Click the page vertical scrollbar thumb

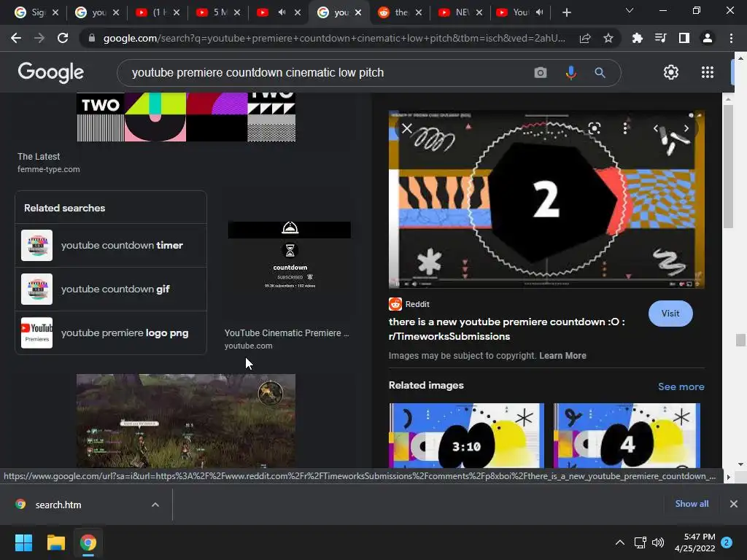click(740, 340)
